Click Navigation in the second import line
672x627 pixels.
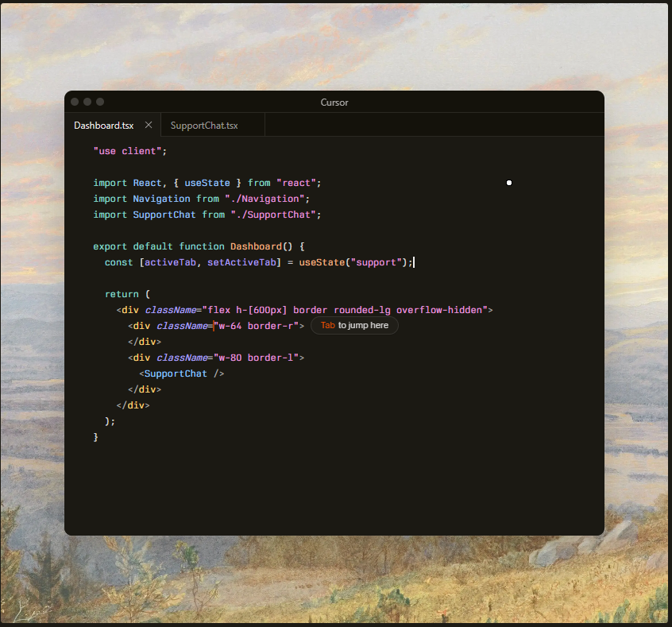(161, 199)
